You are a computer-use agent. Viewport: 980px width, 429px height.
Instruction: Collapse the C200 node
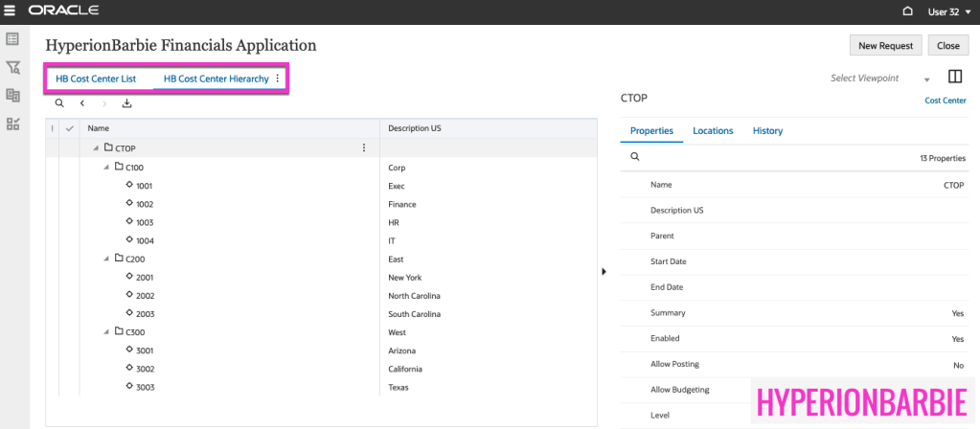pyautogui.click(x=106, y=259)
